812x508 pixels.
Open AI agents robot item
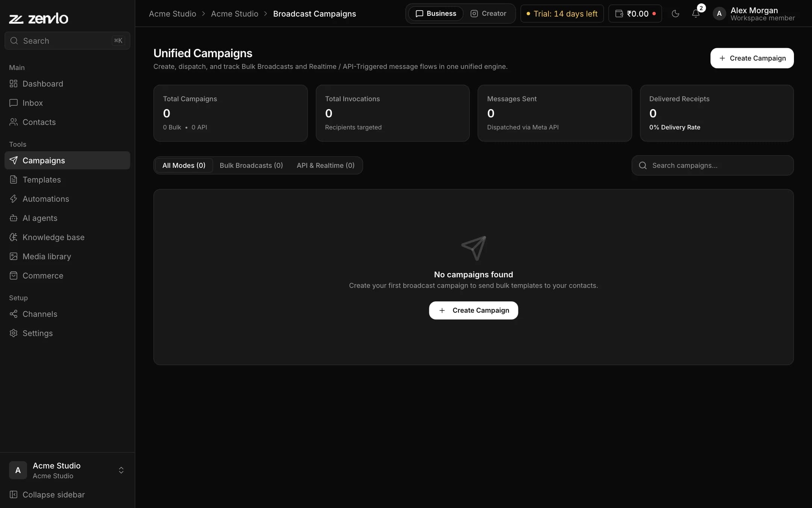coord(67,218)
